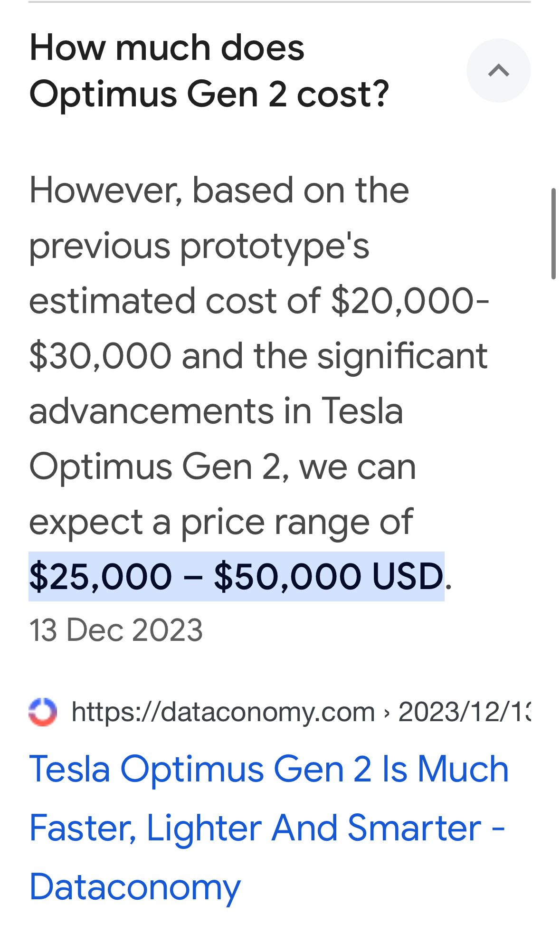This screenshot has height=943, width=560.
Task: Click 'advancements in Tesla' snippet text
Action: (216, 411)
